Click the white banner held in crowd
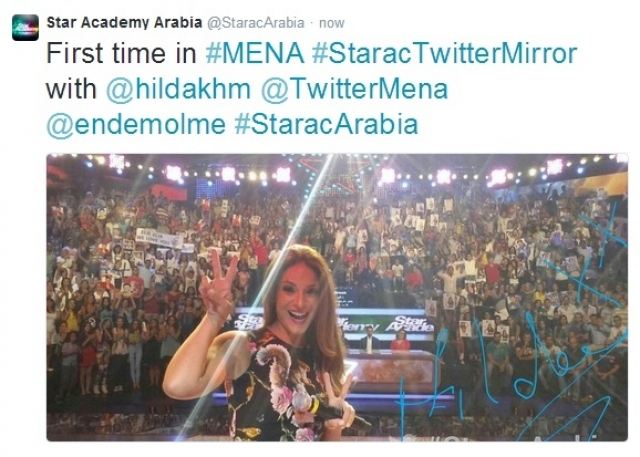The image size is (640, 457). pyautogui.click(x=159, y=238)
